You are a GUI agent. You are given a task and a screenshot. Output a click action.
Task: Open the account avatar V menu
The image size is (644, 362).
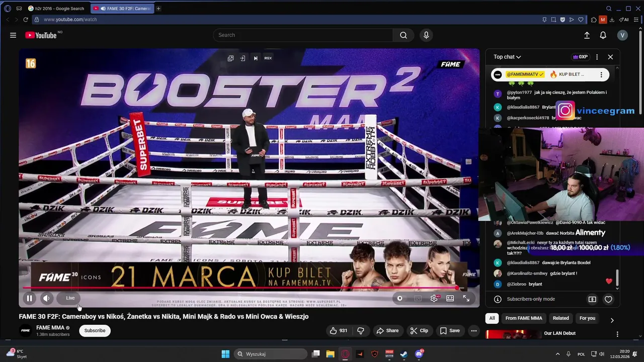622,35
